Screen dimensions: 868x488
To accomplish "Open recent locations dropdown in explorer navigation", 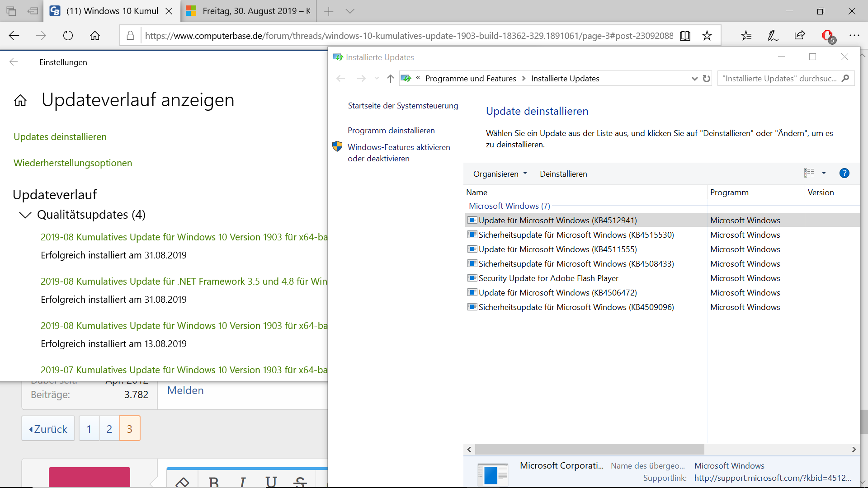I will coord(377,79).
